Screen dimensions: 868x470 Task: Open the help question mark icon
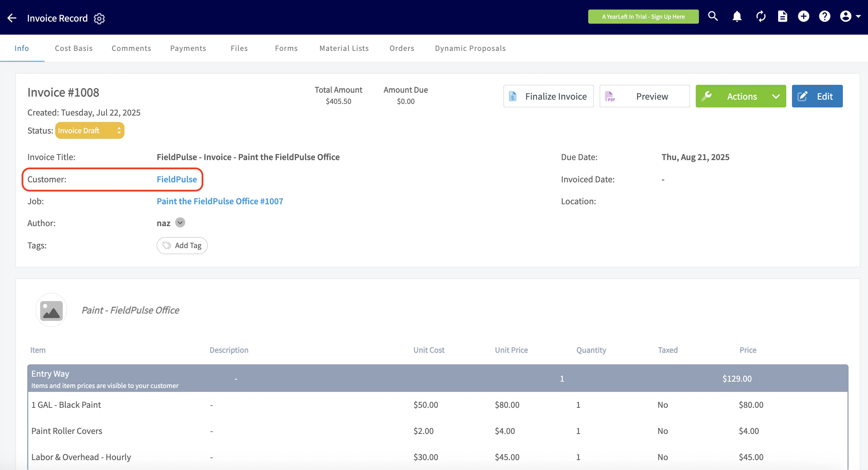tap(824, 16)
